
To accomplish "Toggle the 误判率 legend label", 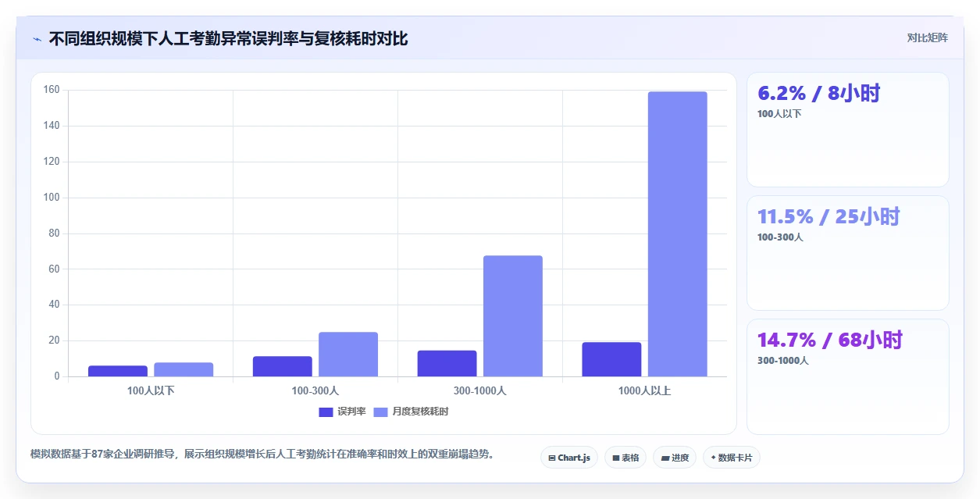I will 351,412.
